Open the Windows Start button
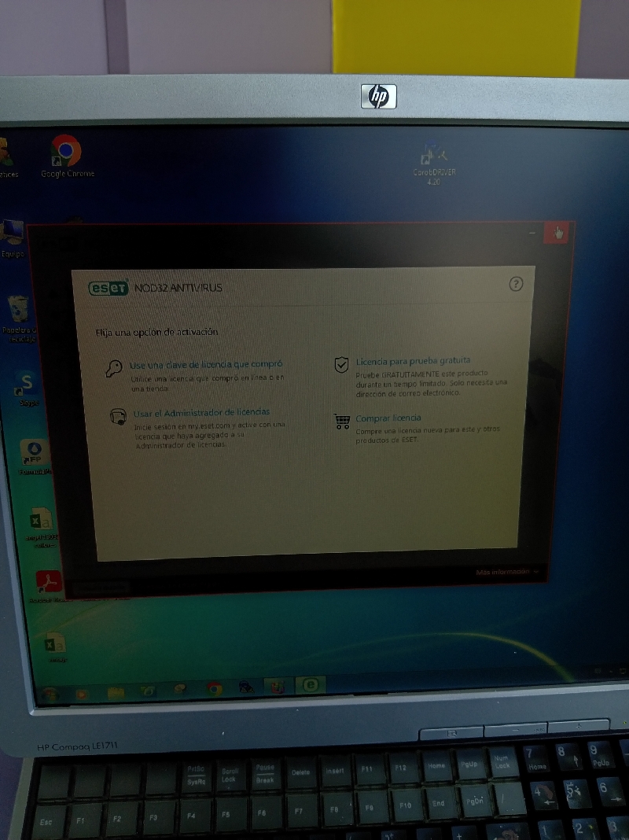 pos(50,694)
